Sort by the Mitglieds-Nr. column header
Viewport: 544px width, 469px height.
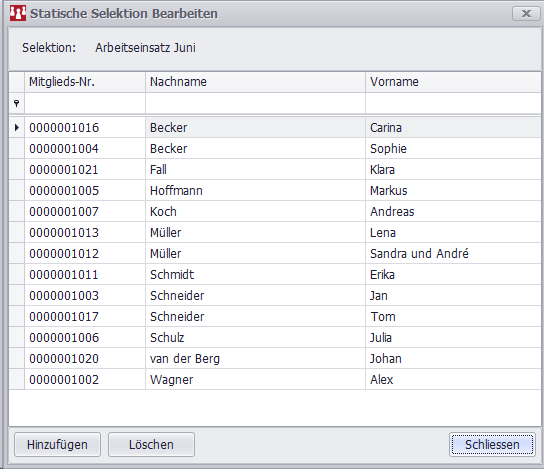85,82
